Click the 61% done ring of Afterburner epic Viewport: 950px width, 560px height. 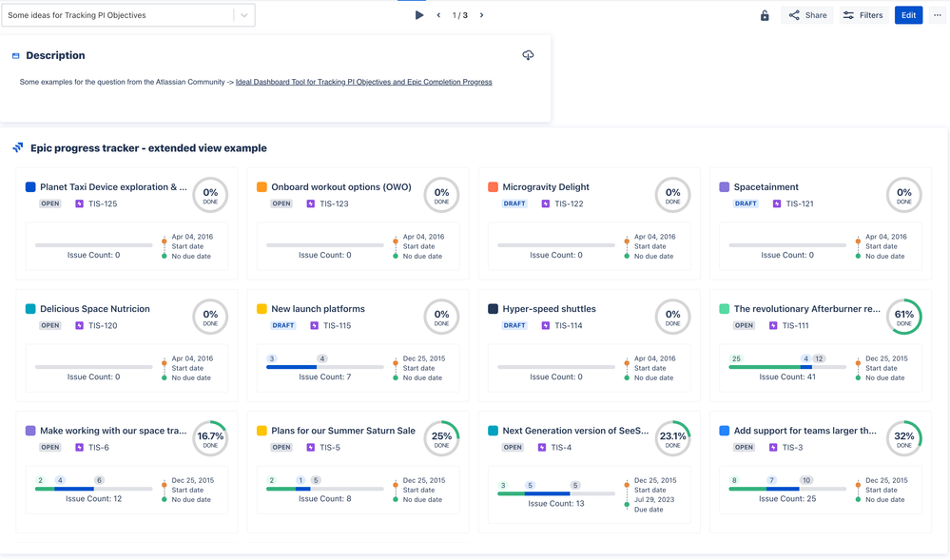click(904, 317)
